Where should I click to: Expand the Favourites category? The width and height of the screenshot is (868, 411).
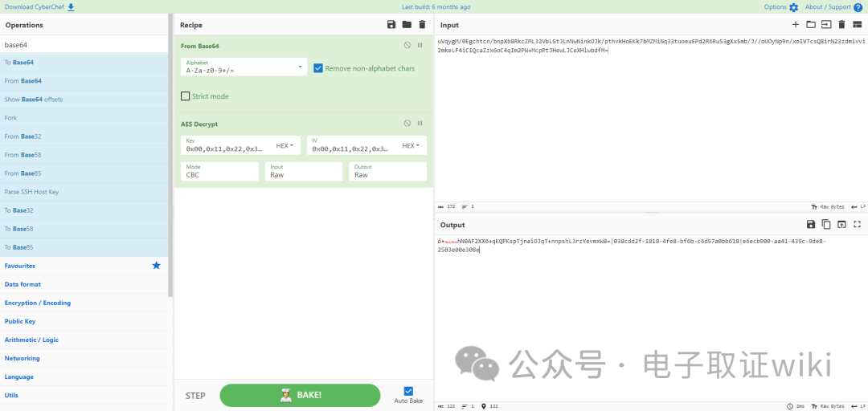pos(84,266)
